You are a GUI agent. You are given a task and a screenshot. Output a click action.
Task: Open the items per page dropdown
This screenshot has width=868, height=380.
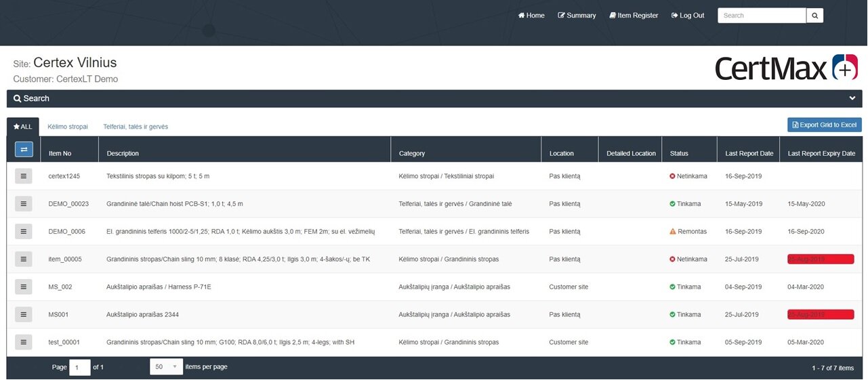(x=166, y=366)
